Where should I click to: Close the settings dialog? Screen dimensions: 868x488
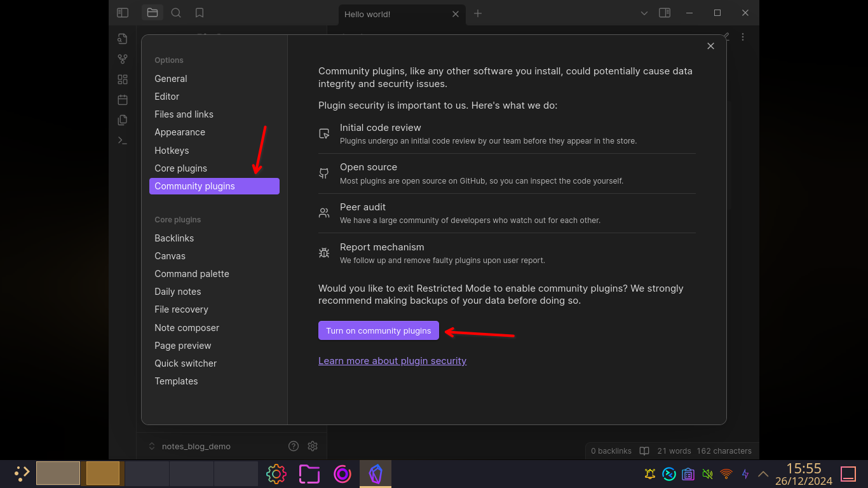coord(711,46)
